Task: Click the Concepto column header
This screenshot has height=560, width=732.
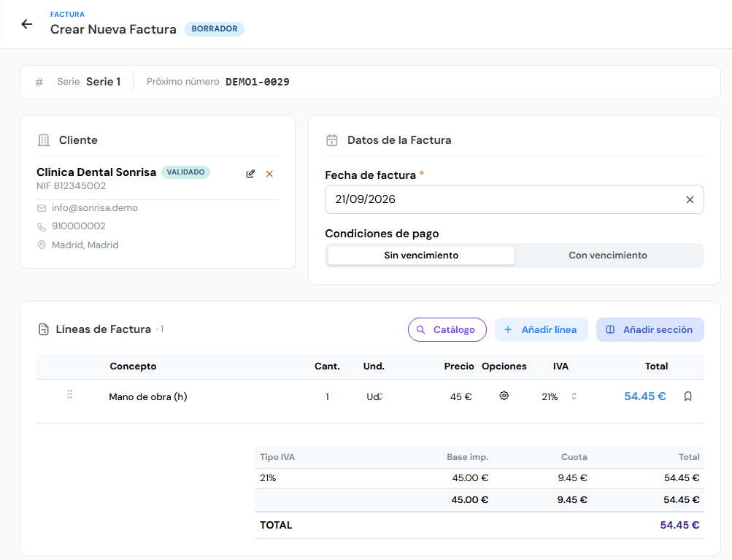Action: [133, 367]
